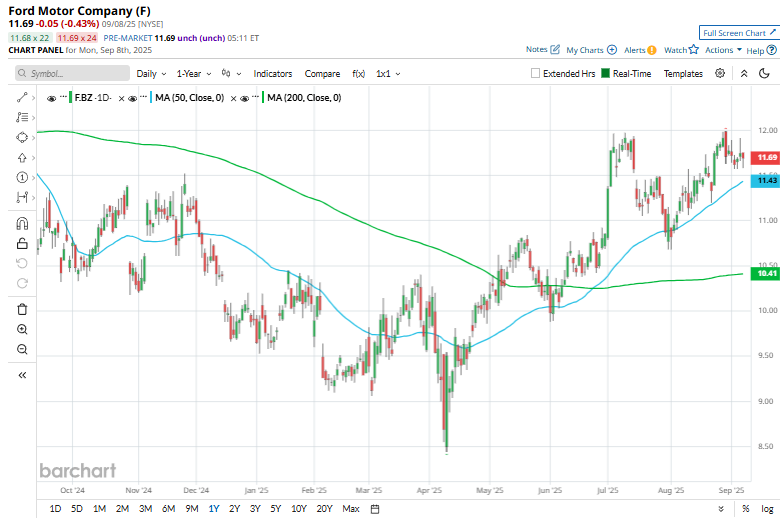Viewport: 780px width, 525px height.
Task: Select the 3M time range
Action: click(145, 509)
